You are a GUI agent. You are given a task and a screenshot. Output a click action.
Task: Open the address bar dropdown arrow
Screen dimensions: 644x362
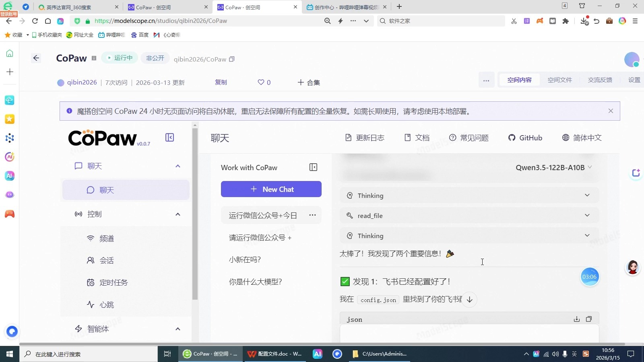point(366,21)
